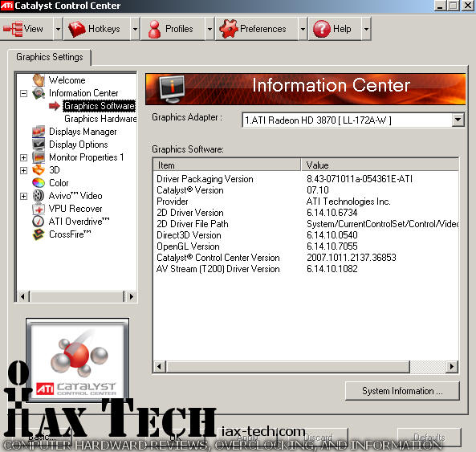
Task: Click the Item column header
Action: click(227, 165)
